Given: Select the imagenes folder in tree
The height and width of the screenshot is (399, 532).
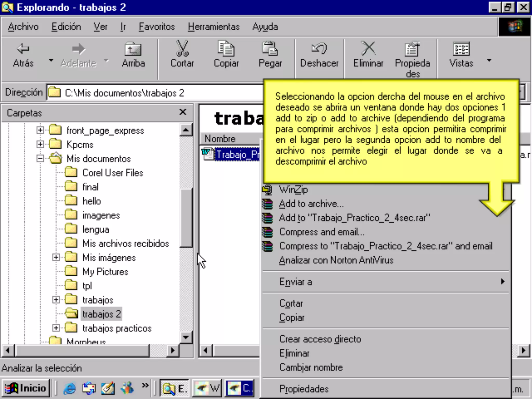Looking at the screenshot, I should [101, 215].
